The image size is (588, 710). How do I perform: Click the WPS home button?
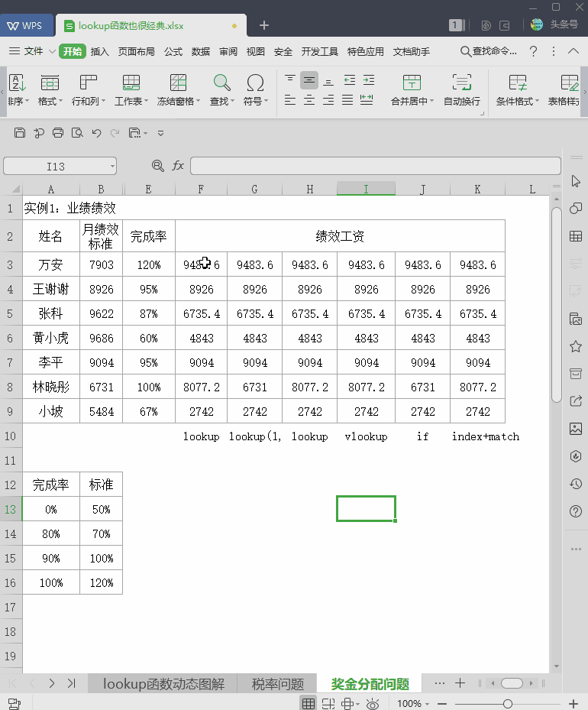[26, 25]
